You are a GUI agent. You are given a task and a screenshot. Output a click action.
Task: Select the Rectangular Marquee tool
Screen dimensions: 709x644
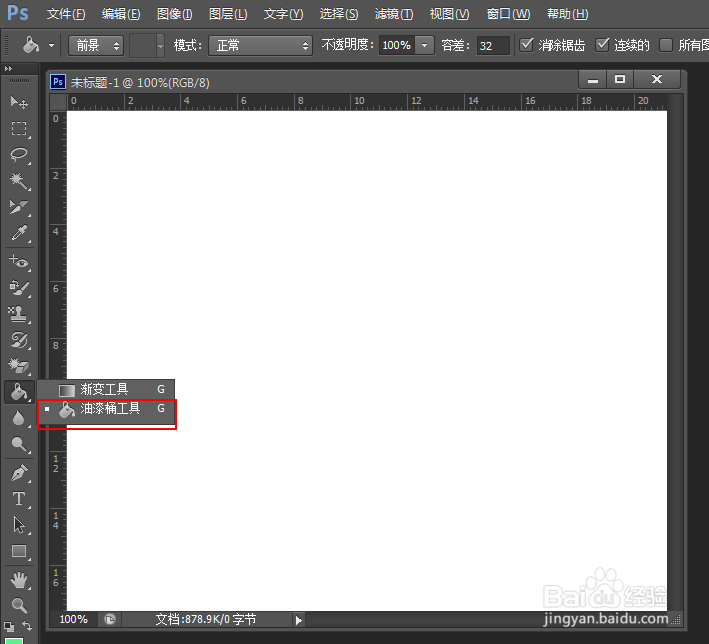point(19,129)
